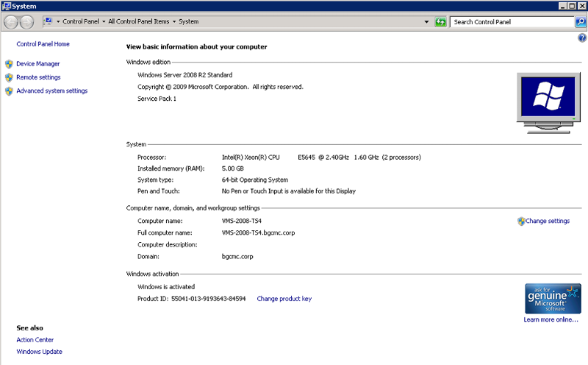Click the genuine Microsoft software badge
Image resolution: width=588 pixels, height=365 pixels.
coord(553,299)
